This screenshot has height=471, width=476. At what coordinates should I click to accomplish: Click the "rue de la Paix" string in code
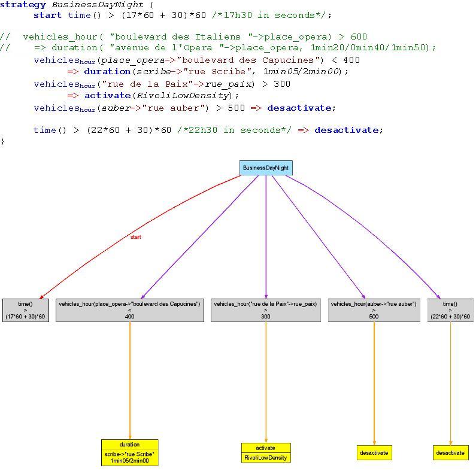[x=147, y=84]
